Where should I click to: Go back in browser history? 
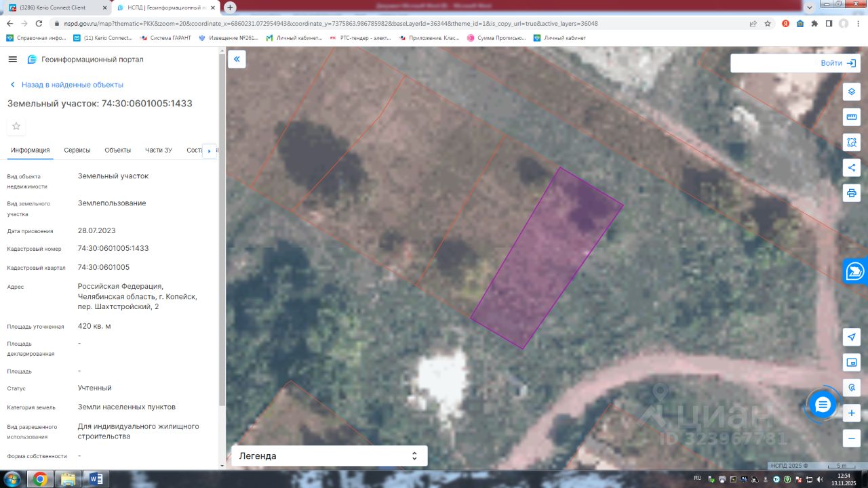tap(11, 23)
